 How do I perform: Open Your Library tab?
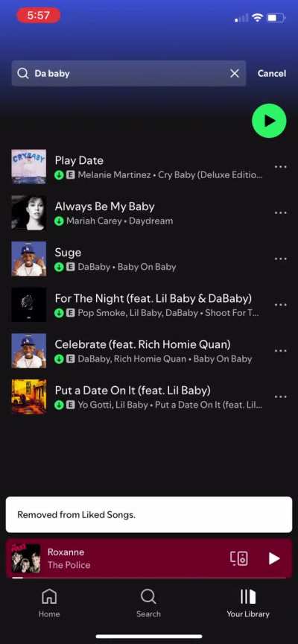[x=248, y=603]
